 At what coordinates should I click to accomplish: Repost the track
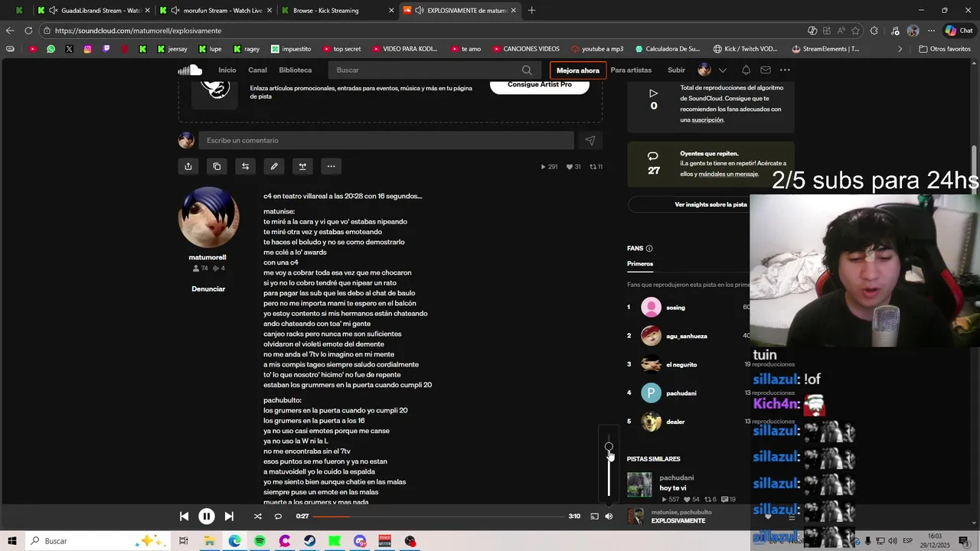click(245, 166)
